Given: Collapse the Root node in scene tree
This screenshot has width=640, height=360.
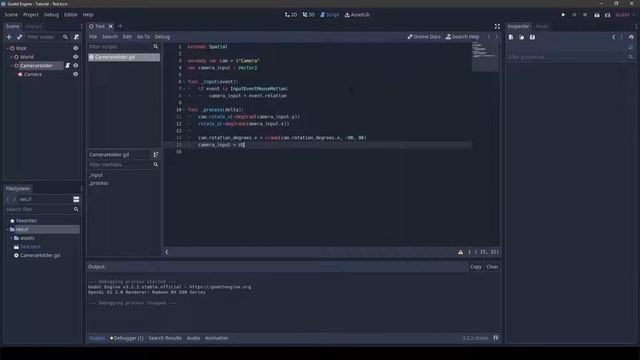Looking at the screenshot, I should (x=7, y=48).
